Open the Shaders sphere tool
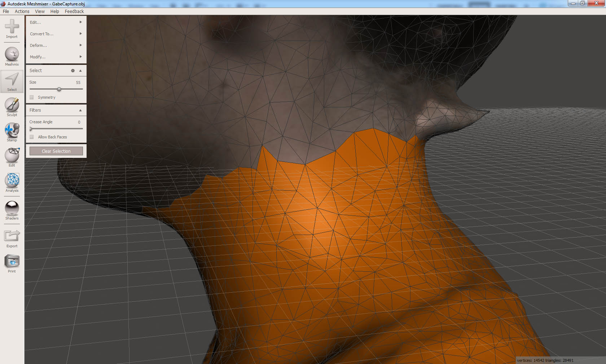606x364 pixels. [12, 210]
